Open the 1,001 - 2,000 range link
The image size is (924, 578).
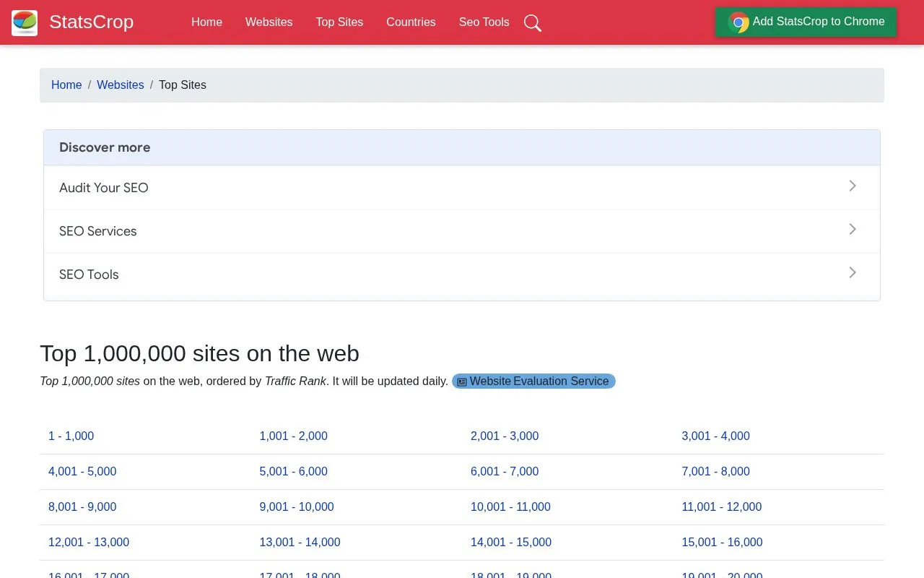click(293, 436)
